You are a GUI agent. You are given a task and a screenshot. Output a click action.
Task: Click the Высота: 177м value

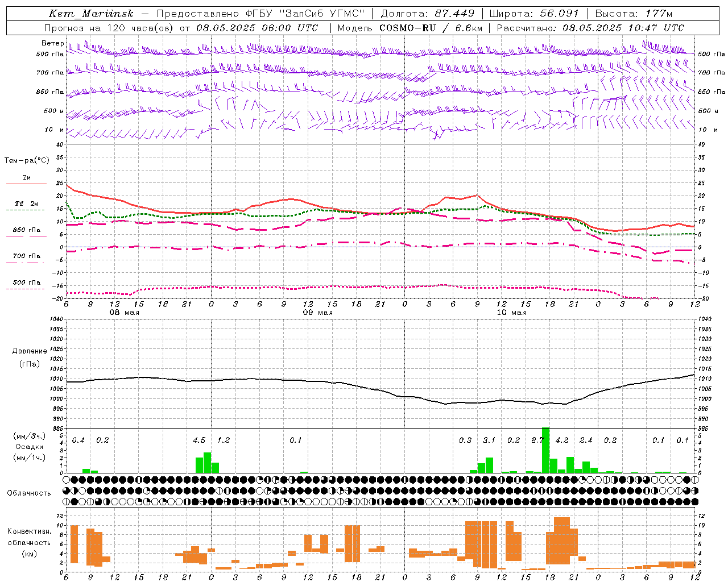pyautogui.click(x=634, y=14)
